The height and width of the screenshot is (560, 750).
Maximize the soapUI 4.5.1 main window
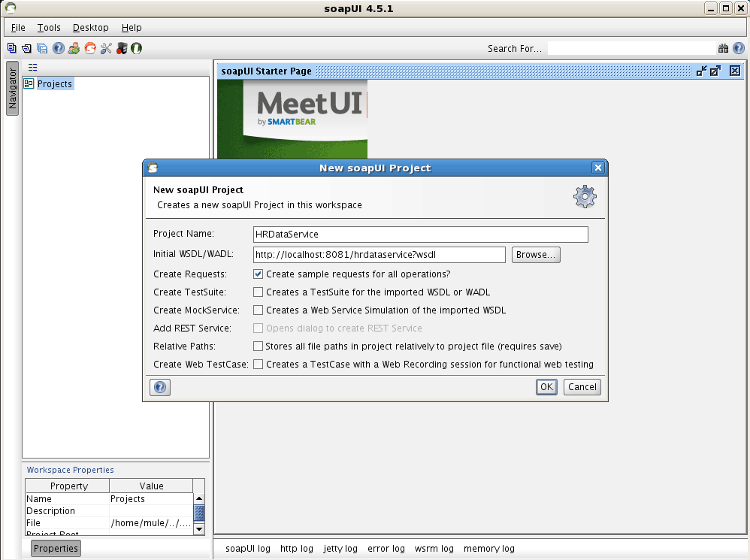(726, 8)
